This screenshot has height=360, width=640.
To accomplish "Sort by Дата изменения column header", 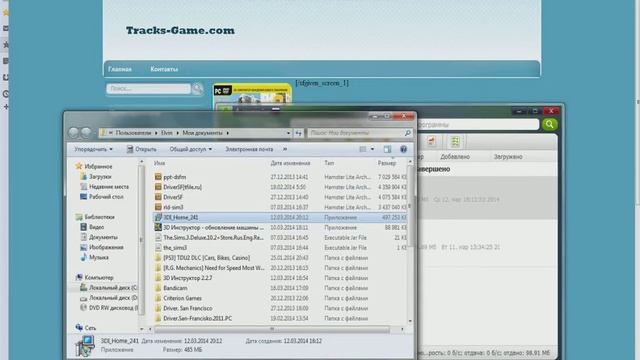I will coord(290,163).
